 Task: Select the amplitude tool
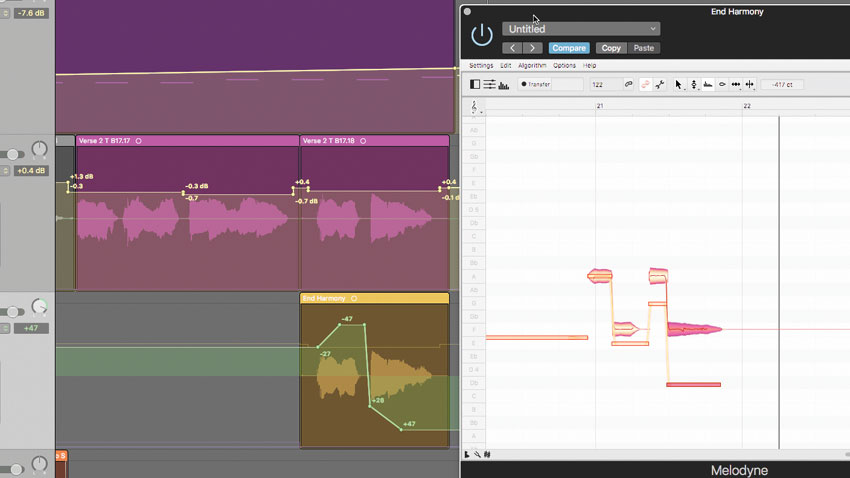point(722,85)
